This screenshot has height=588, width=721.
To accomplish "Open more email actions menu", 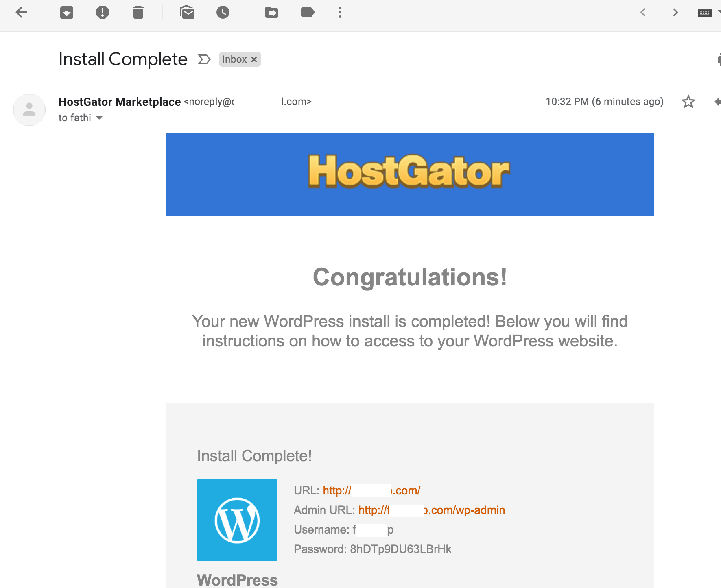I will (340, 12).
